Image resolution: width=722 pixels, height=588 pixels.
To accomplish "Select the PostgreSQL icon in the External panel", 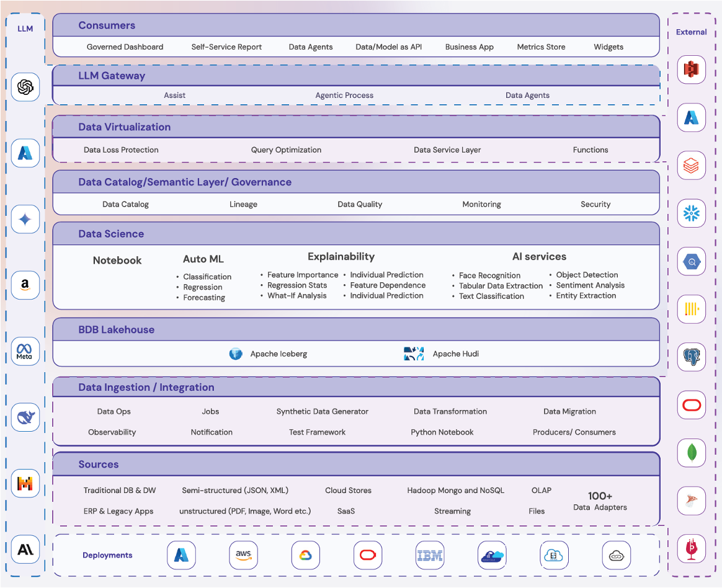I will pos(691,357).
